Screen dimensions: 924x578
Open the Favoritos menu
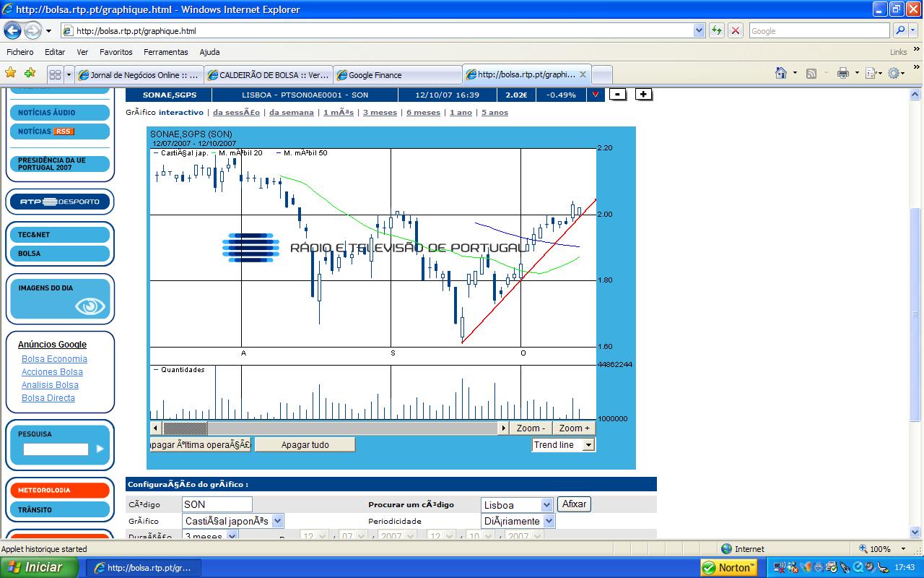(x=116, y=52)
